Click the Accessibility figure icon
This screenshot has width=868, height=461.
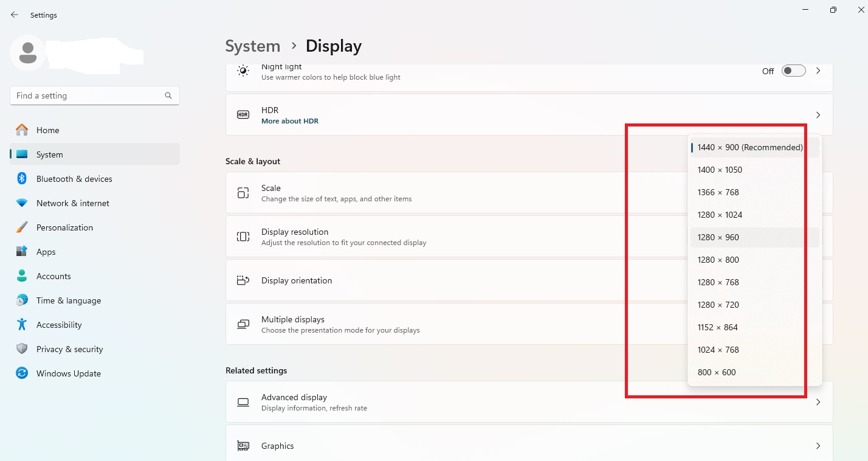click(22, 325)
